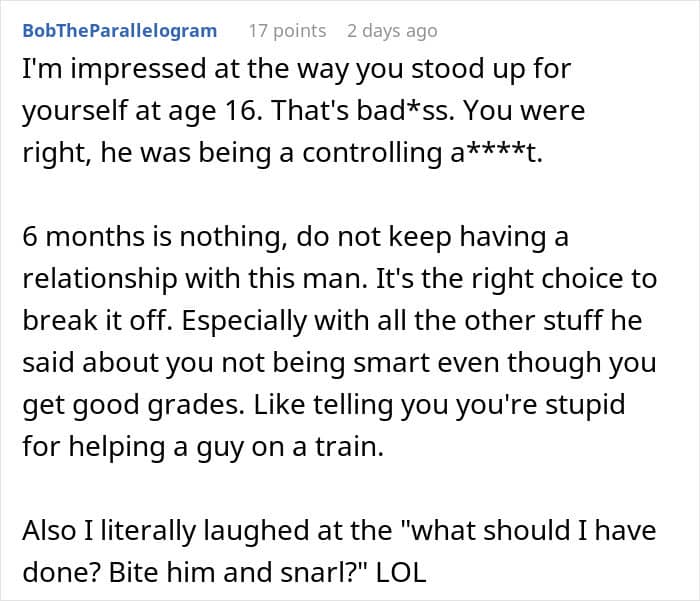Click the quoted text "Bite him and snarl?"
The image size is (700, 601).
point(237,572)
